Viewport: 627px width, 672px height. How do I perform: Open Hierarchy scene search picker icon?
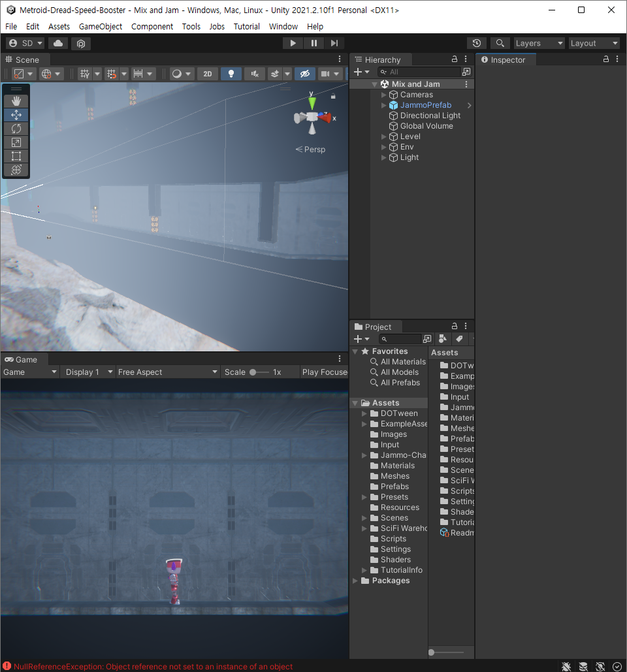click(x=466, y=72)
